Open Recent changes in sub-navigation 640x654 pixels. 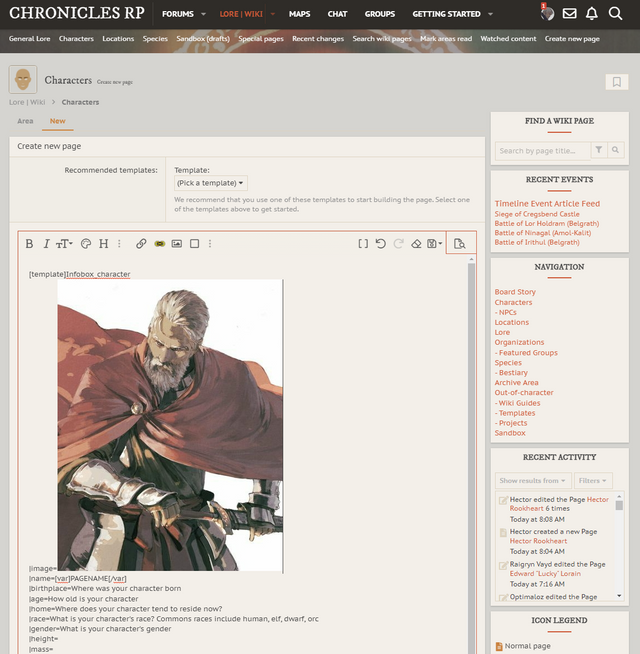pos(318,39)
